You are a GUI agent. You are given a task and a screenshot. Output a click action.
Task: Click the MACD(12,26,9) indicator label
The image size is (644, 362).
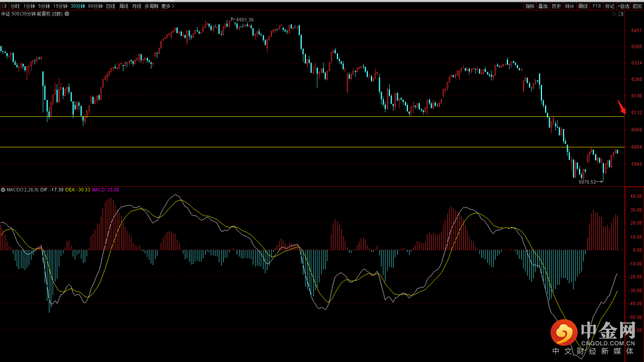pos(23,190)
